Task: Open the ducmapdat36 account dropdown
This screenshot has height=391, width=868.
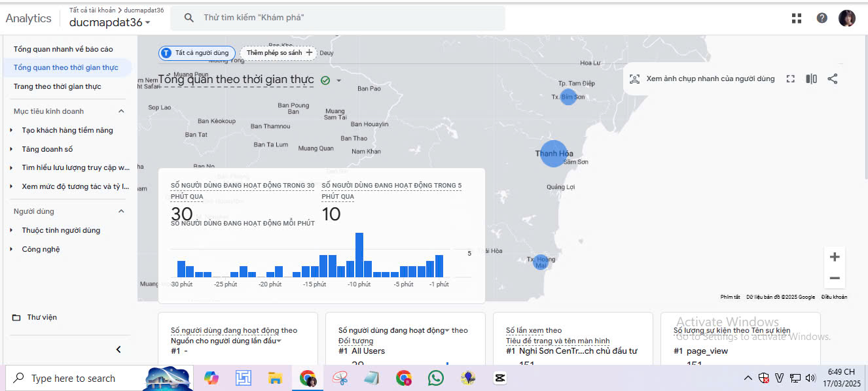Action: tap(109, 23)
